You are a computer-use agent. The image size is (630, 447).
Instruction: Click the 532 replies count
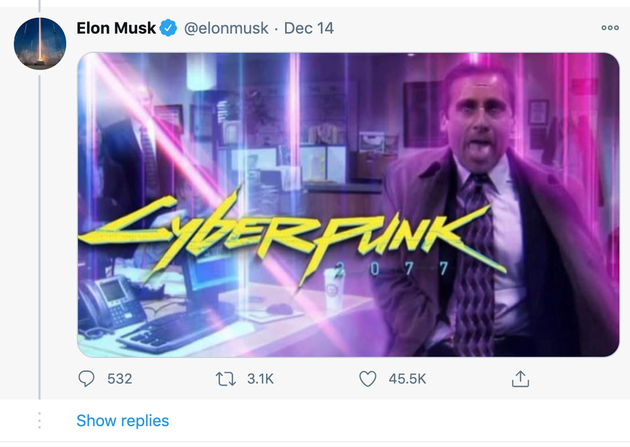(119, 379)
